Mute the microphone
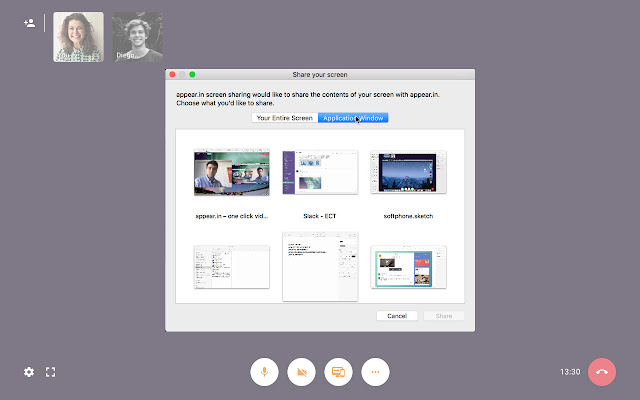The image size is (640, 400). click(x=264, y=372)
